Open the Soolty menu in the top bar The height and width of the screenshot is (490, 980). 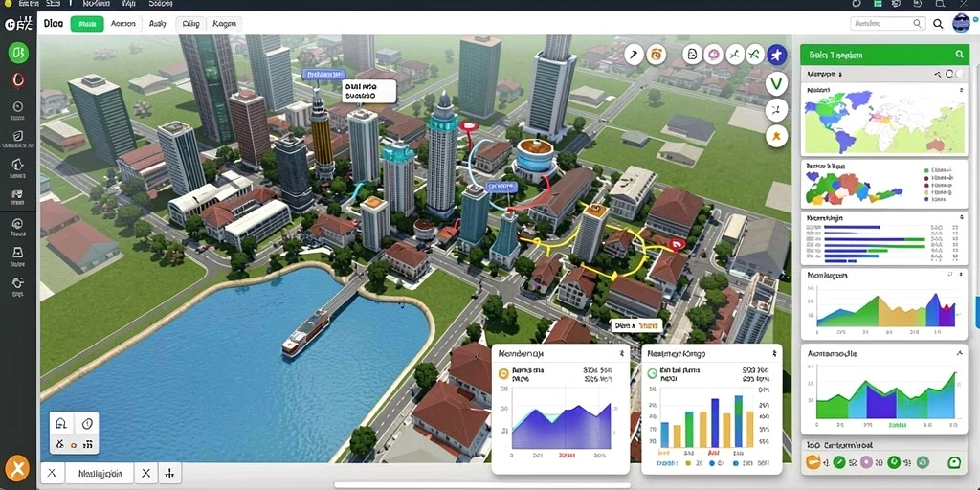[161, 3]
